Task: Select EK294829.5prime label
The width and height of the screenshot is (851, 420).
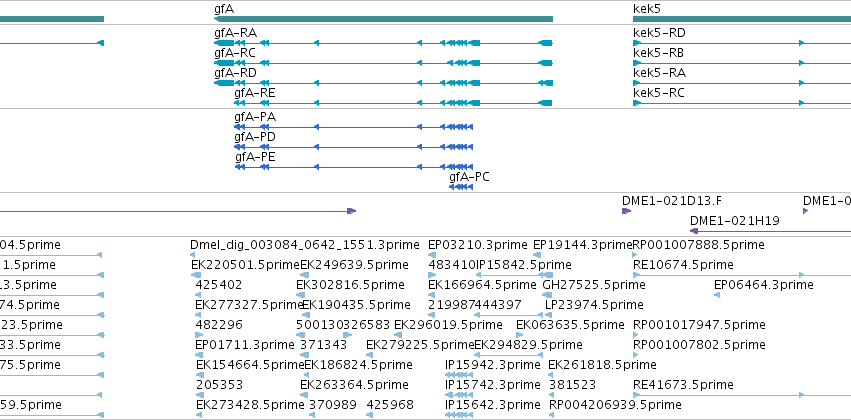Action: [x=528, y=345]
